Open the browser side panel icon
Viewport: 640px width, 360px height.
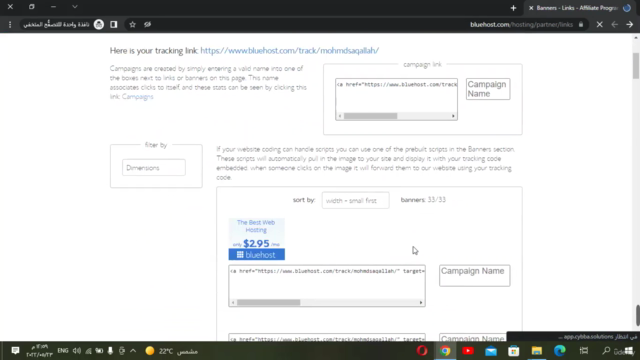pyautogui.click(x=113, y=24)
